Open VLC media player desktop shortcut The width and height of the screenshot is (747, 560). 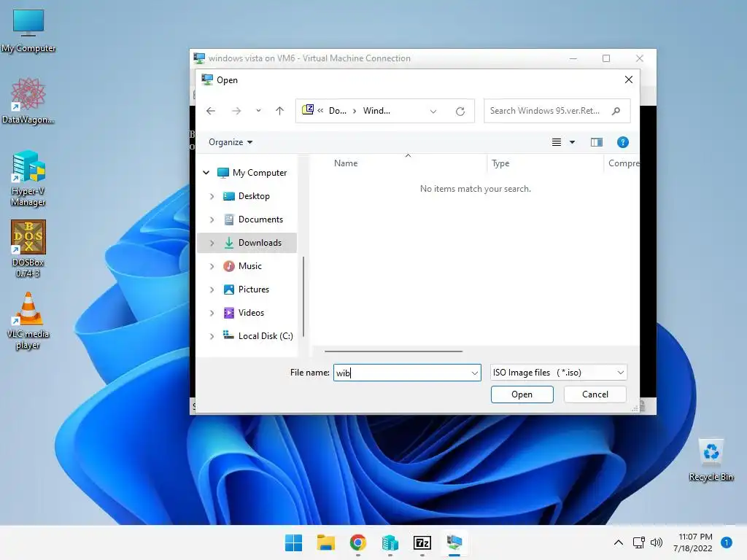click(x=28, y=321)
